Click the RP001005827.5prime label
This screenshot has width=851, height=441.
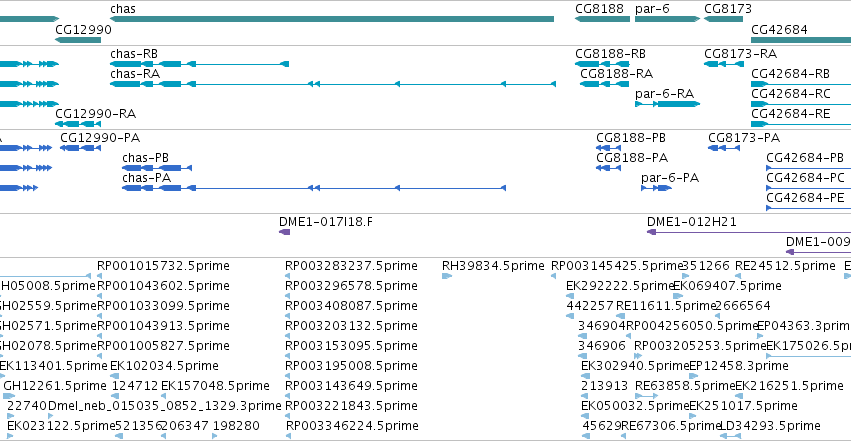(x=163, y=346)
